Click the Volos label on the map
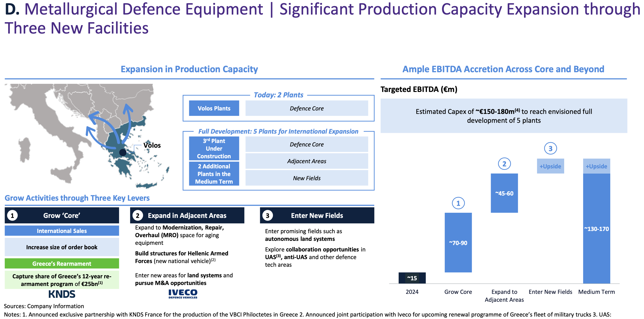This screenshot has height=319, width=644. 152,145
